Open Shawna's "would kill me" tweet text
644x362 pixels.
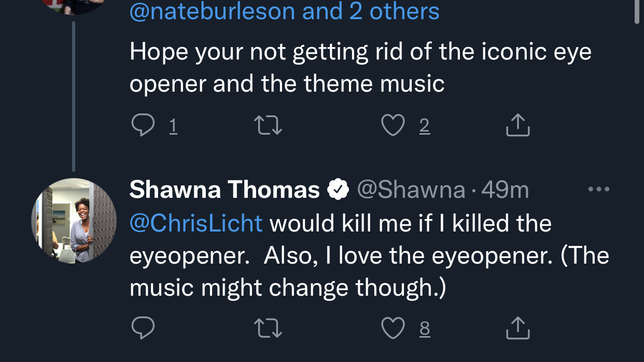[x=368, y=256]
